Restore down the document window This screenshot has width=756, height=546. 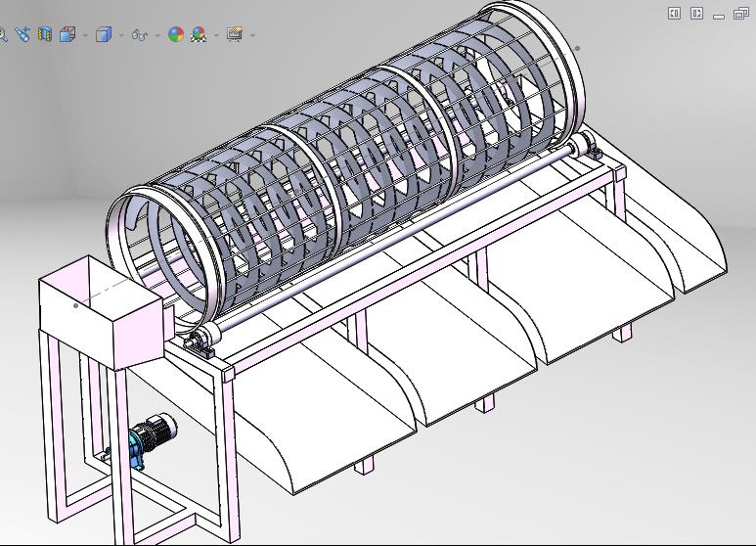coord(740,13)
